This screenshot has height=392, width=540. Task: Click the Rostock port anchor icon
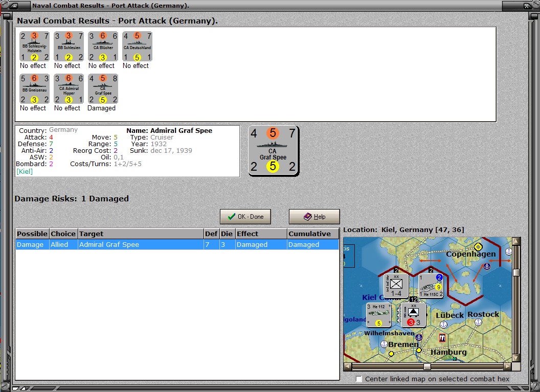click(478, 322)
